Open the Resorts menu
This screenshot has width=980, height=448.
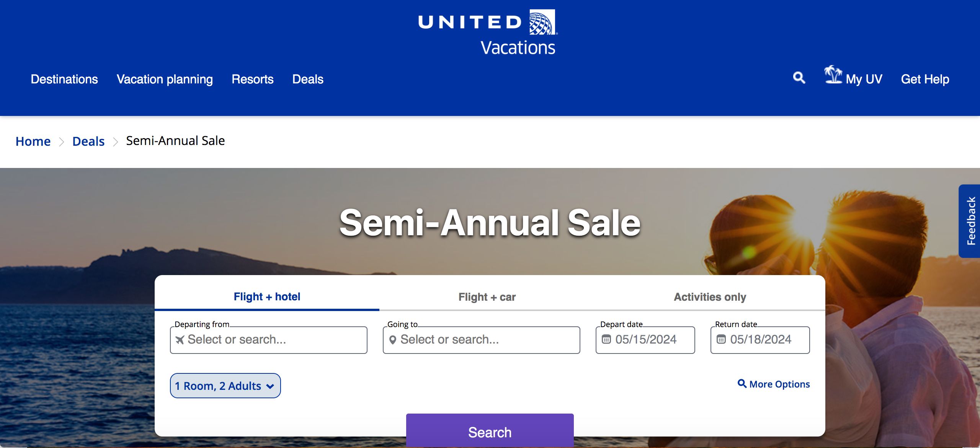[253, 79]
